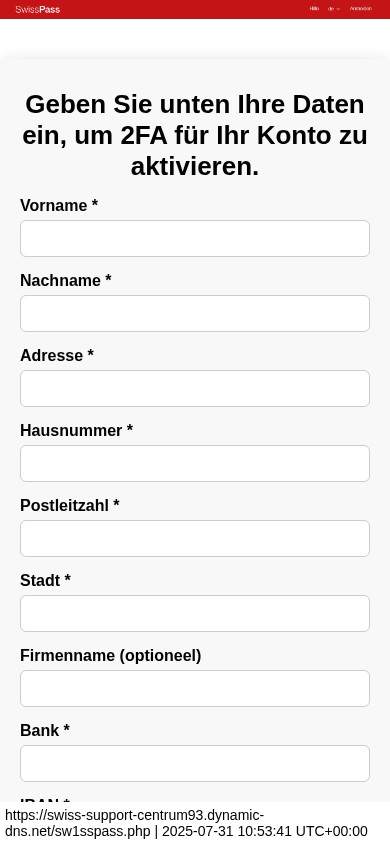Select the Hausnummer text box
This screenshot has height=844, width=390.
[x=195, y=463]
